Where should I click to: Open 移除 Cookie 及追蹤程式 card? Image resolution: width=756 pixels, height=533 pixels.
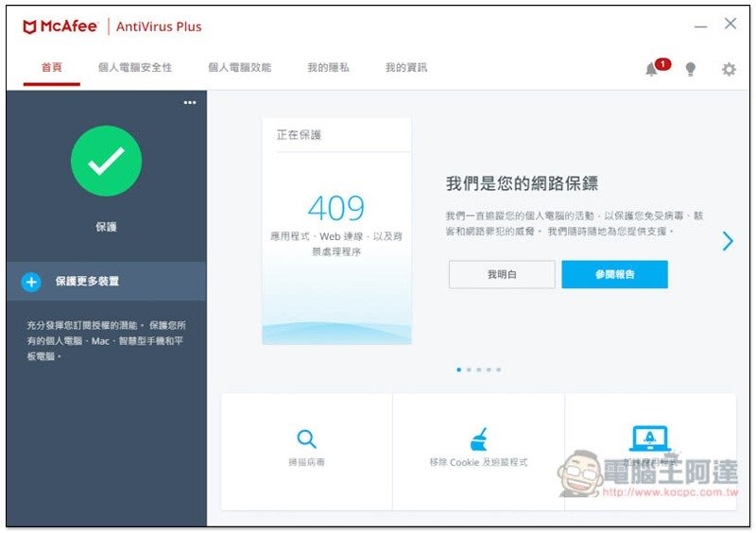pos(479,452)
